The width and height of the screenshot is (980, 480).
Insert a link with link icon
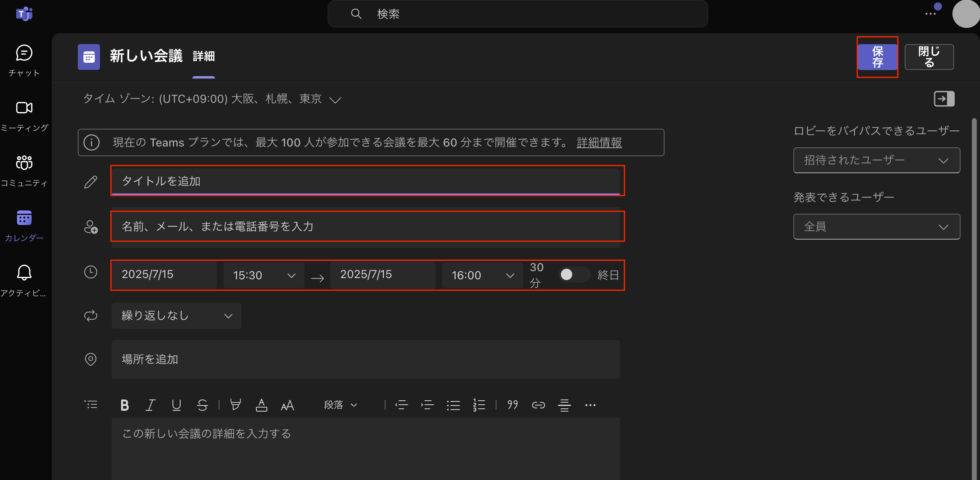pyautogui.click(x=538, y=405)
